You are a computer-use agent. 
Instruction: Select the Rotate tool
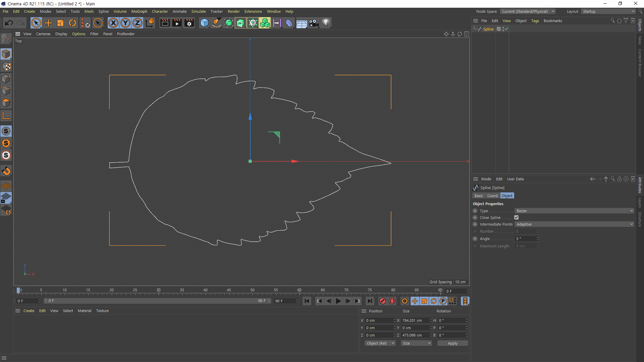point(72,23)
